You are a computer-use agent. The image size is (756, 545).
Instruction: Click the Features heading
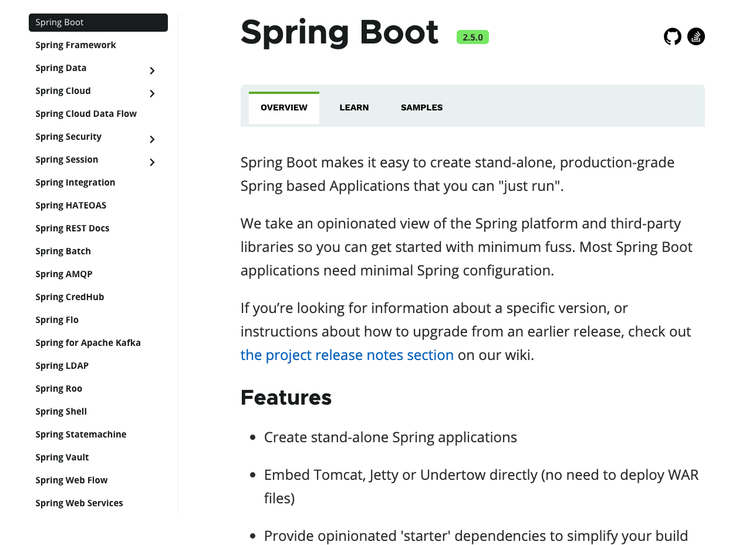coord(286,398)
